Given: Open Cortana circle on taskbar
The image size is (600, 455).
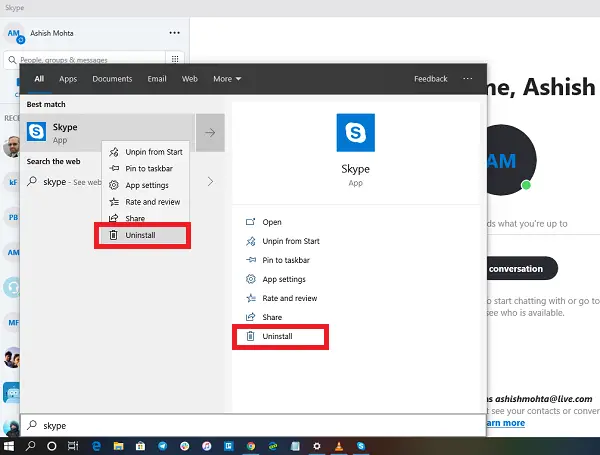Looking at the screenshot, I should coord(52,446).
